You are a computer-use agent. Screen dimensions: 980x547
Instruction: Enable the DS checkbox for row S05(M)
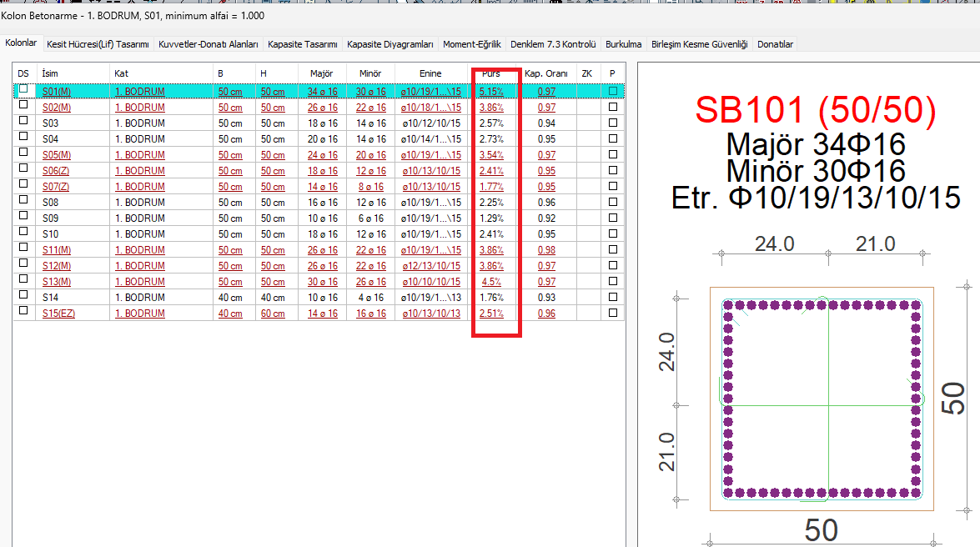[x=23, y=153]
